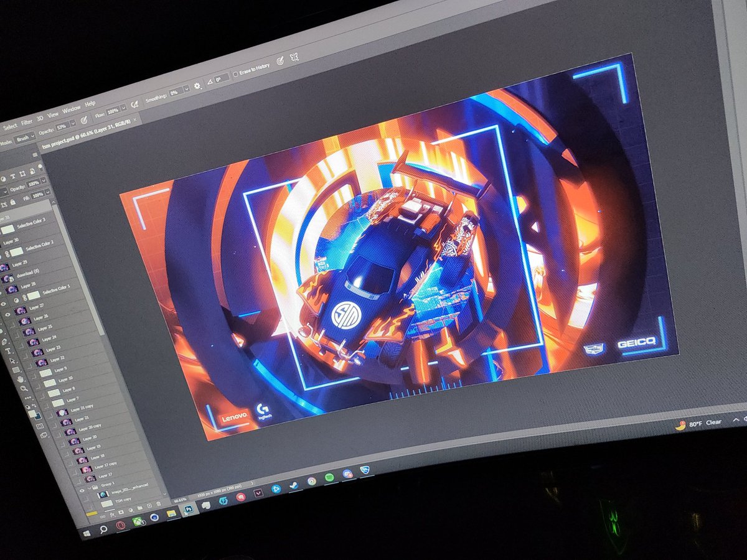
Task: Click the Link layers icon
Action: pos(102,516)
